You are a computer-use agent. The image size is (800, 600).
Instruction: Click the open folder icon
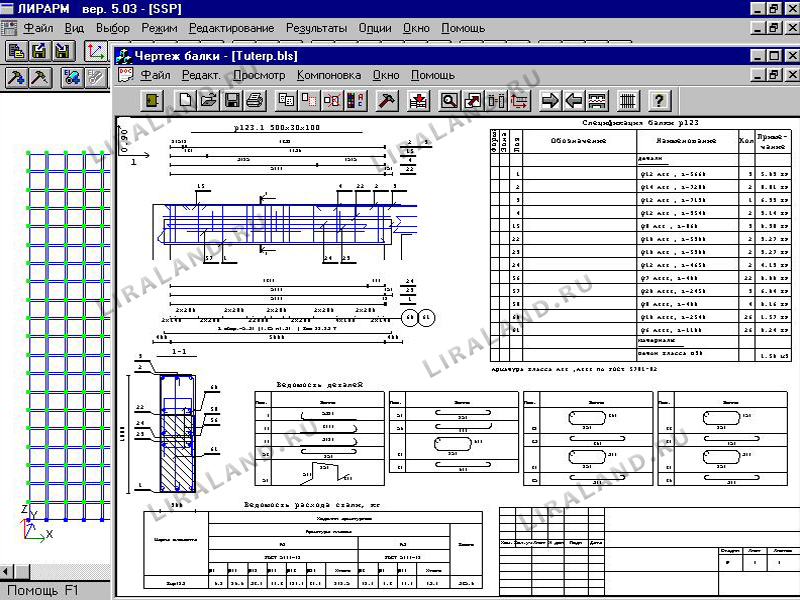click(208, 100)
